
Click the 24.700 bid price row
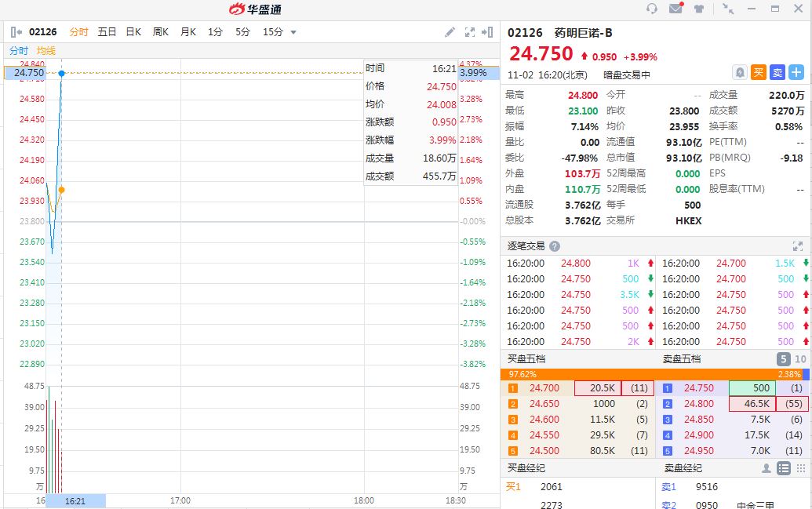(544, 388)
